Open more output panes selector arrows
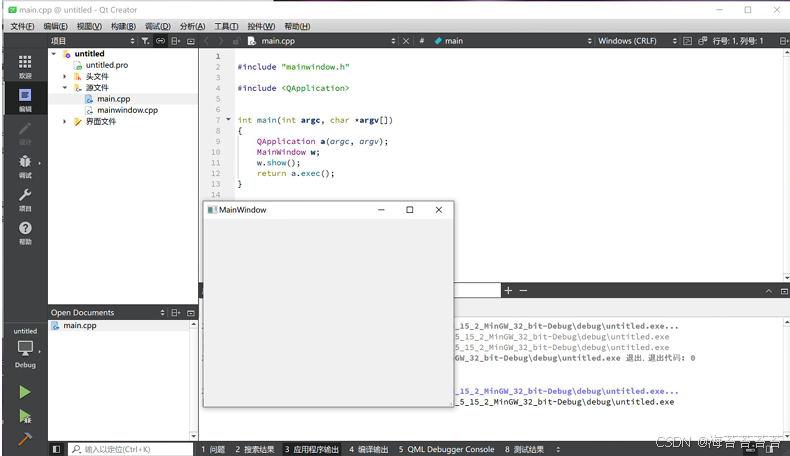 pyautogui.click(x=558, y=449)
